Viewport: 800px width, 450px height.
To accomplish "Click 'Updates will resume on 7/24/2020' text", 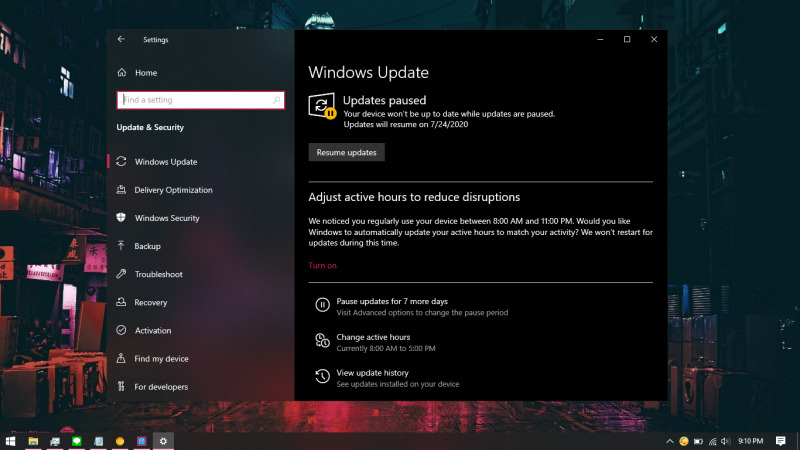I will coord(406,124).
